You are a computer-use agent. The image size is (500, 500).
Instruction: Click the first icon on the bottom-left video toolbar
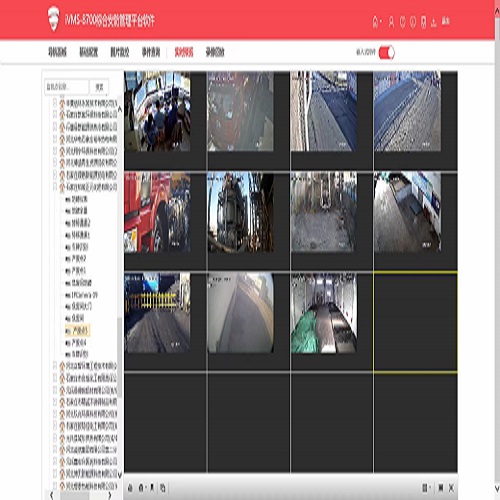pos(130,488)
